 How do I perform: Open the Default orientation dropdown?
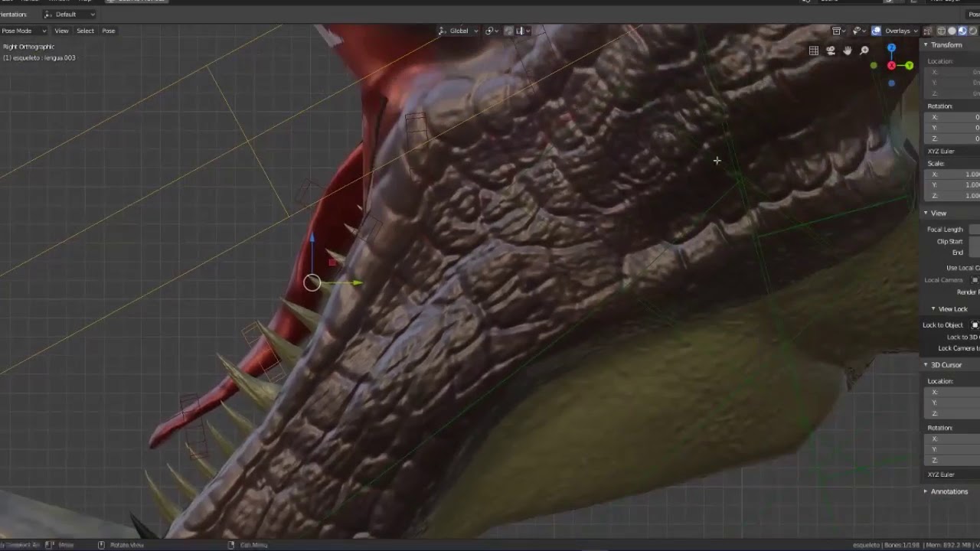pos(69,14)
